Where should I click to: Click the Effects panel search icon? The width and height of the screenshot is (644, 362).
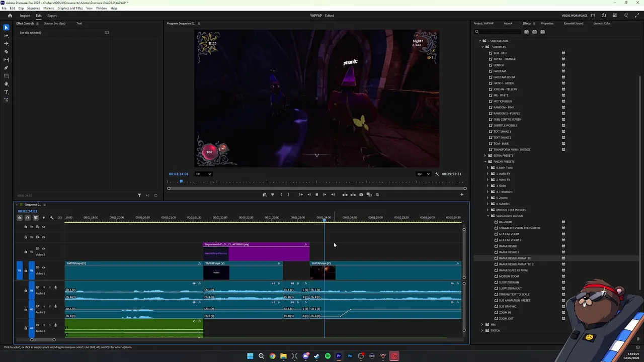pos(477,32)
